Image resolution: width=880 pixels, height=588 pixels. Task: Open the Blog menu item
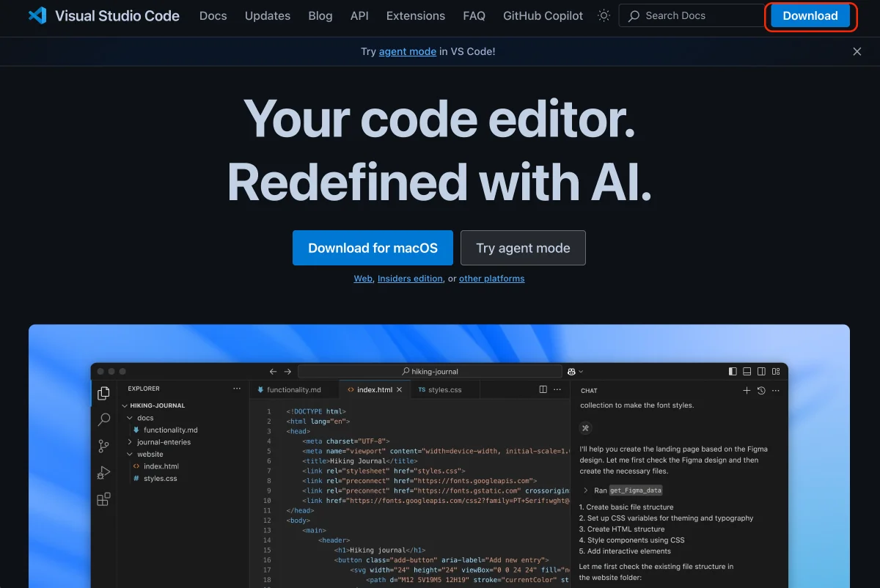pos(320,15)
